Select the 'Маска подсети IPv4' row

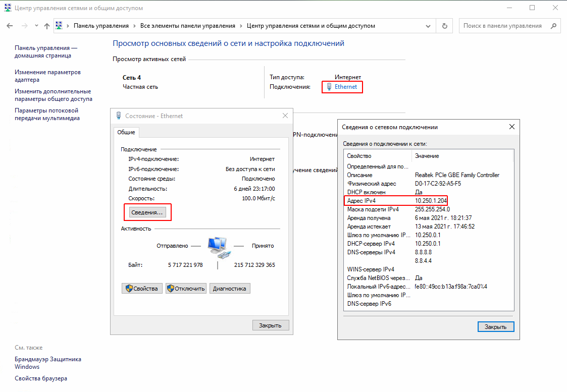point(429,209)
